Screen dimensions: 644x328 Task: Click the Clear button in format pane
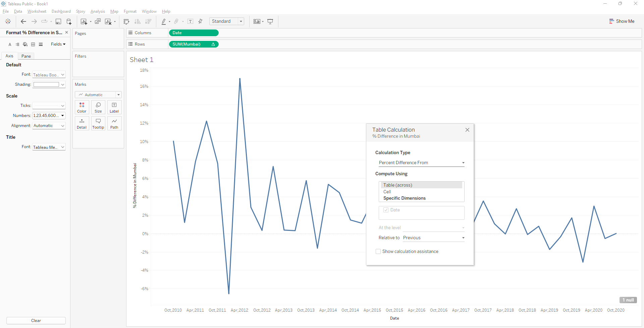pos(36,321)
